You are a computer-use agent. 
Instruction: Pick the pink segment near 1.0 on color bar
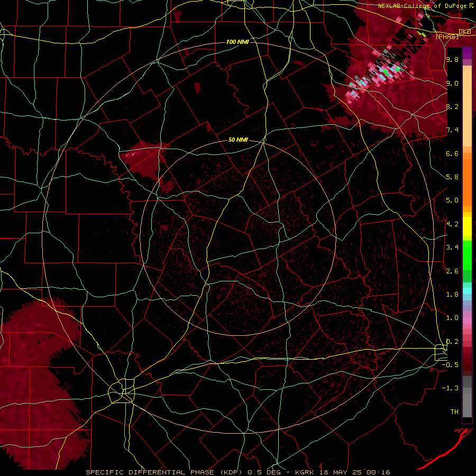467,321
